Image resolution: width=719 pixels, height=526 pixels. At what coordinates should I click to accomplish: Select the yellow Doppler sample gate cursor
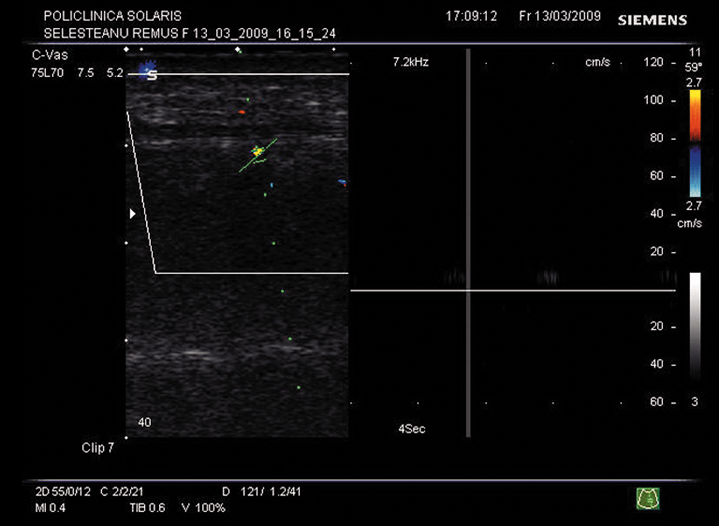point(258,151)
